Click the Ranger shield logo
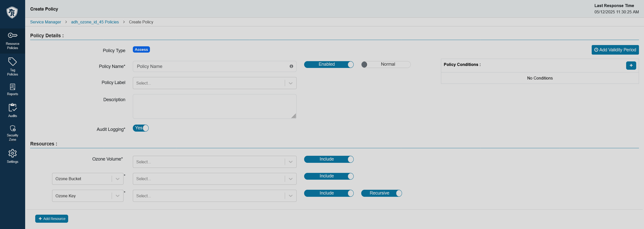The height and width of the screenshot is (229, 644). [12, 12]
